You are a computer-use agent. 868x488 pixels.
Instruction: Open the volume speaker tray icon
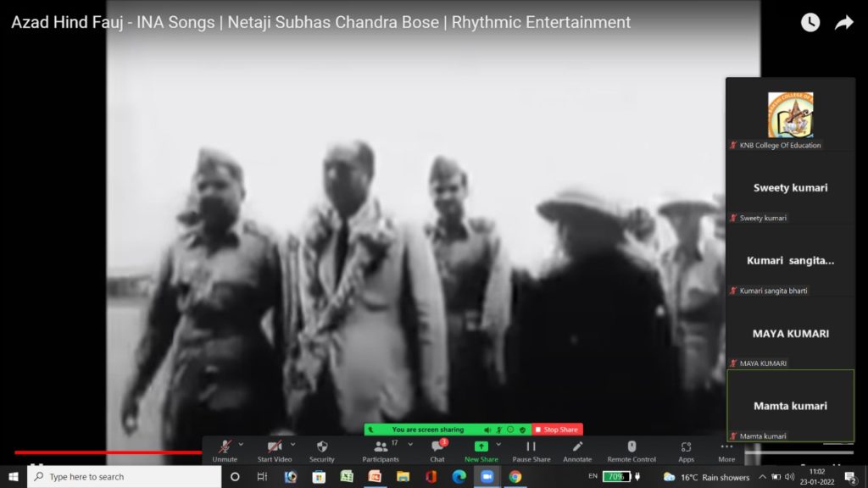tap(790, 477)
